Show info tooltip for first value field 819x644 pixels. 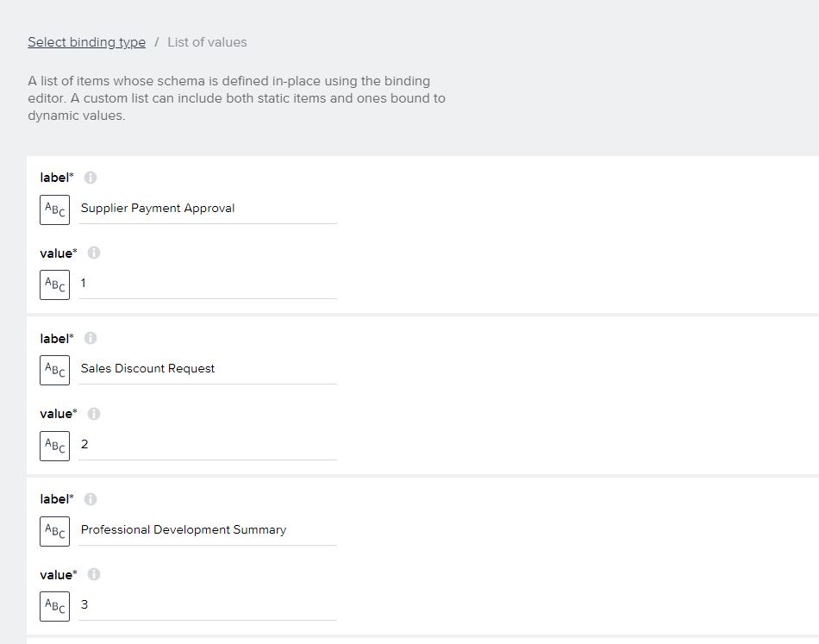[x=94, y=253]
